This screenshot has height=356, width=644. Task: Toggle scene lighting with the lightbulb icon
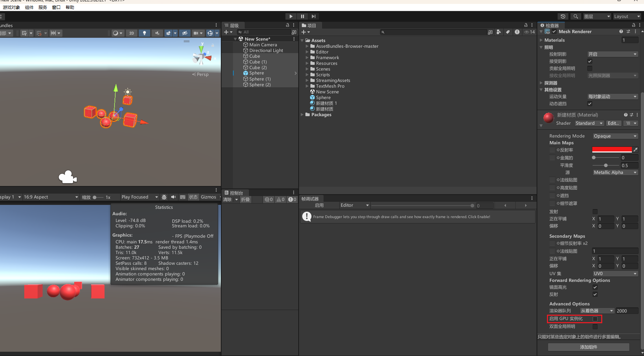click(144, 33)
